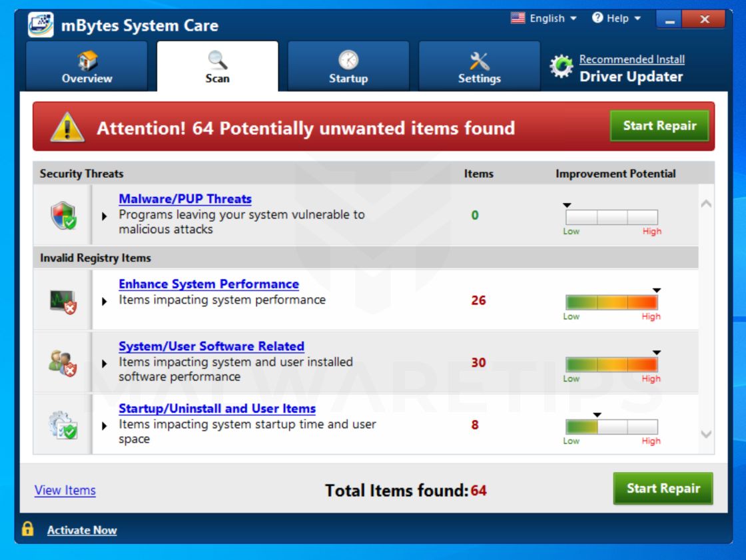Click the system performance monitor icon
The height and width of the screenshot is (560, 746).
point(63,302)
